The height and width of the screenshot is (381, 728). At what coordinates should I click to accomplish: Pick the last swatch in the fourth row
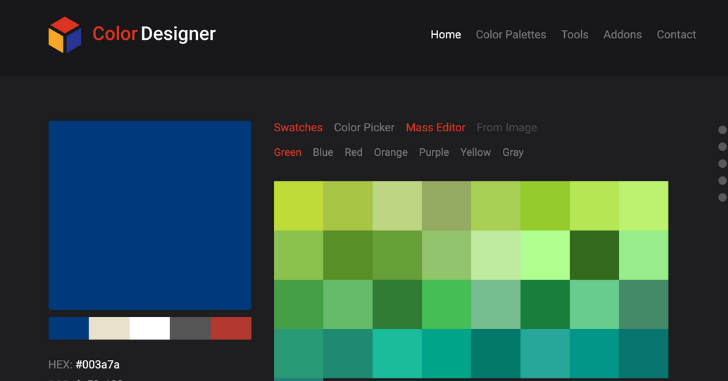[x=644, y=354]
